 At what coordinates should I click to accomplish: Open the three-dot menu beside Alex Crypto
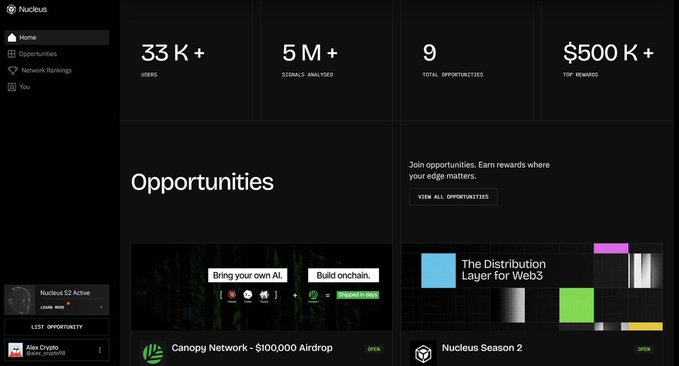point(100,350)
